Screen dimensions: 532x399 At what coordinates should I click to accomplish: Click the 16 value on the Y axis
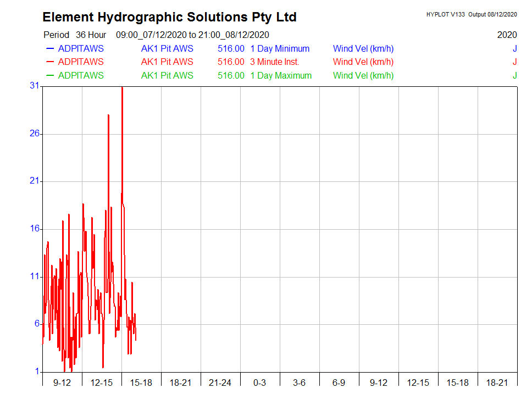point(34,229)
